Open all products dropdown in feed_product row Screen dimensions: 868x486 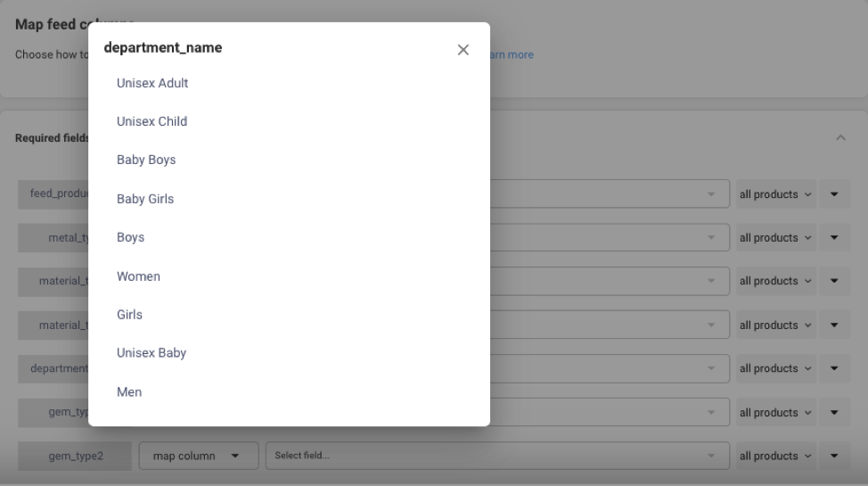click(x=775, y=194)
